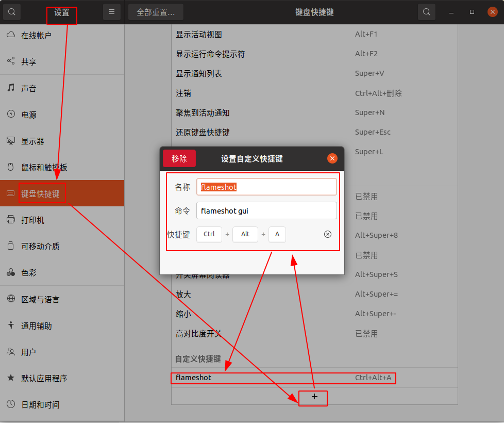Select the Power icon in sidebar
Viewport: 504px width, 423px height.
(x=11, y=114)
